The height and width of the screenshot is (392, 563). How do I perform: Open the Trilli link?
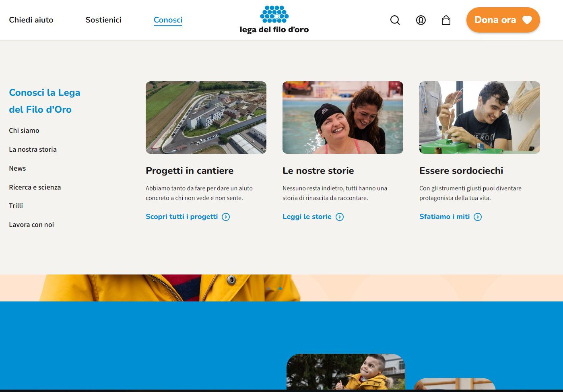(16, 206)
